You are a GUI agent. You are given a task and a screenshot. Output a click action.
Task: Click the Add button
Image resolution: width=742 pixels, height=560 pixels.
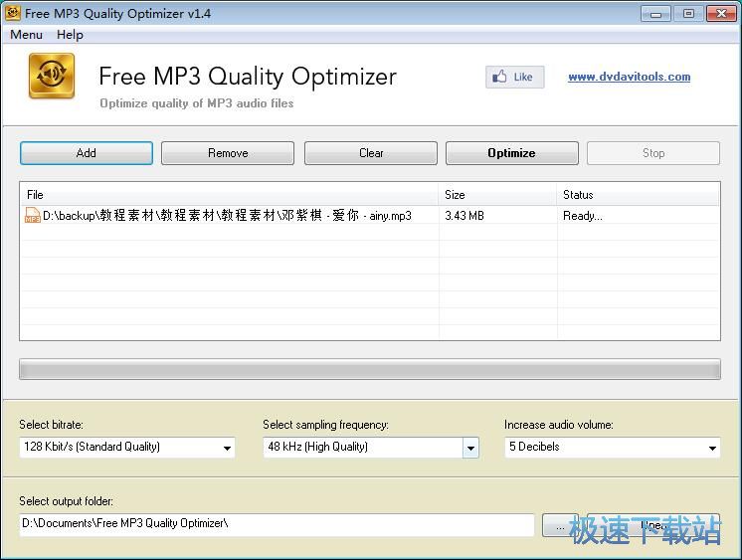click(x=87, y=153)
